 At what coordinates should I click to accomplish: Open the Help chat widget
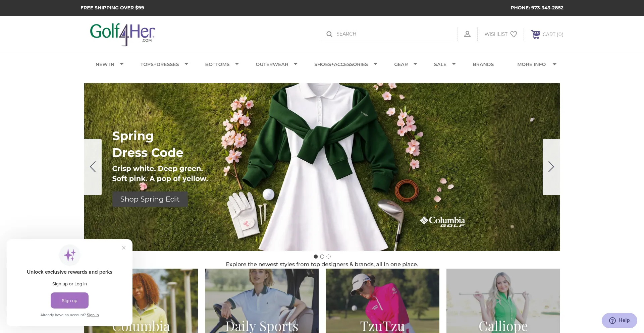pos(619,320)
